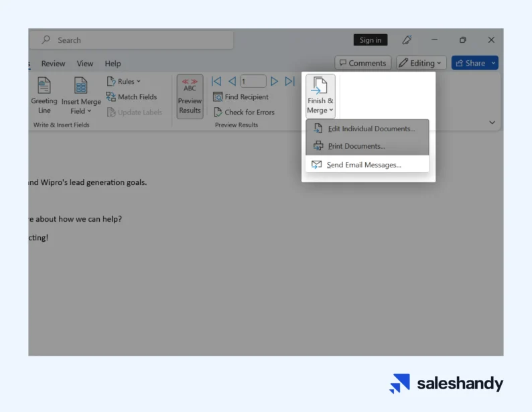Click the Search box
This screenshot has width=532, height=412.
(131, 40)
